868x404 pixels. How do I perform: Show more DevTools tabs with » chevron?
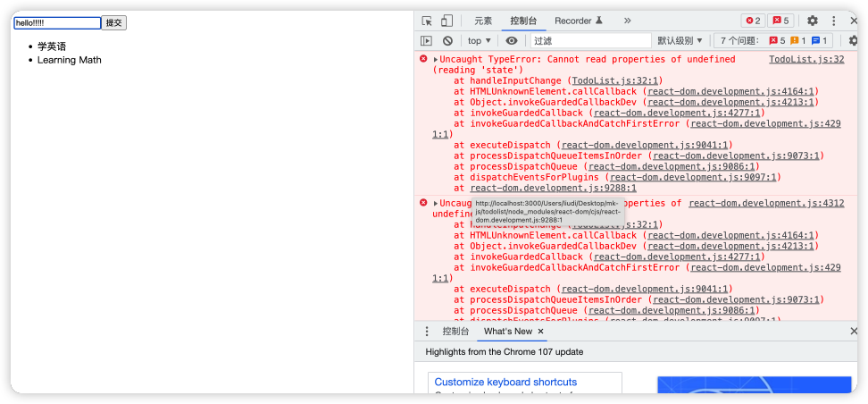pyautogui.click(x=627, y=21)
